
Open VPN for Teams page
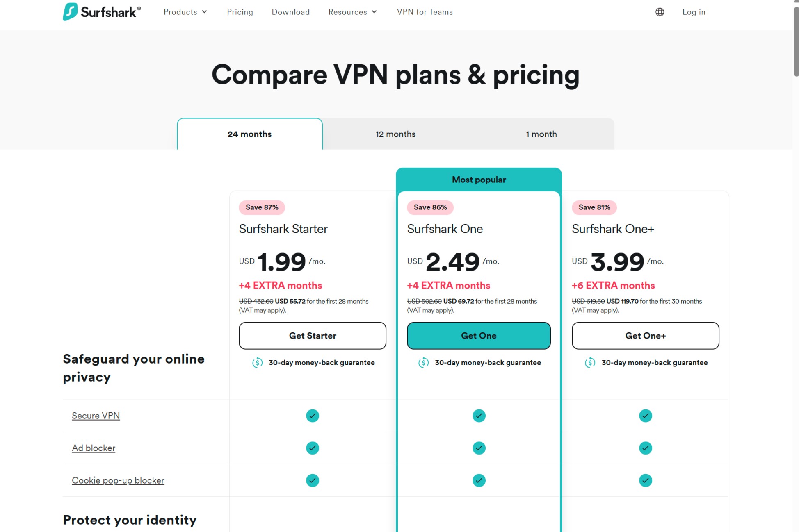425,12
